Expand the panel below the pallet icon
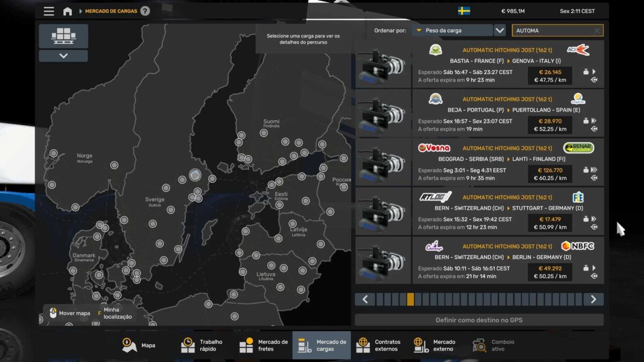The width and height of the screenshot is (644, 362). [63, 56]
